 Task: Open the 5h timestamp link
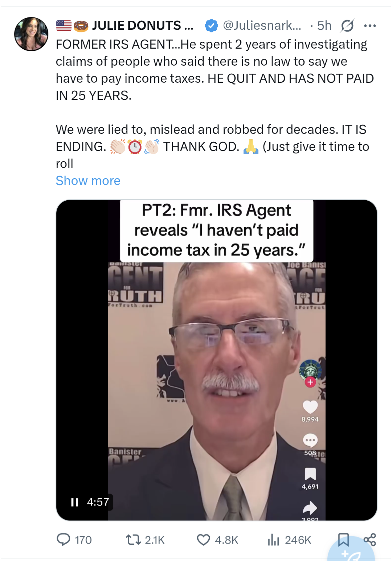(x=324, y=25)
